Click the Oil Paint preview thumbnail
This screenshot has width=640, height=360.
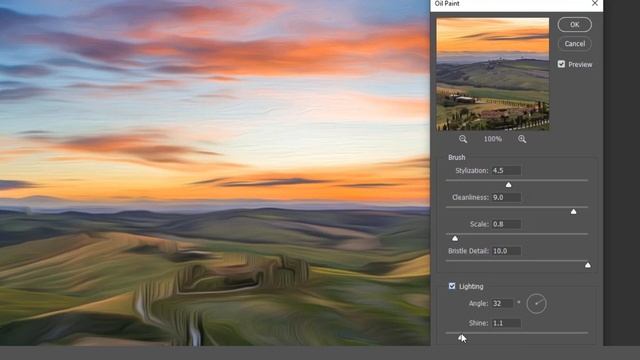point(493,74)
